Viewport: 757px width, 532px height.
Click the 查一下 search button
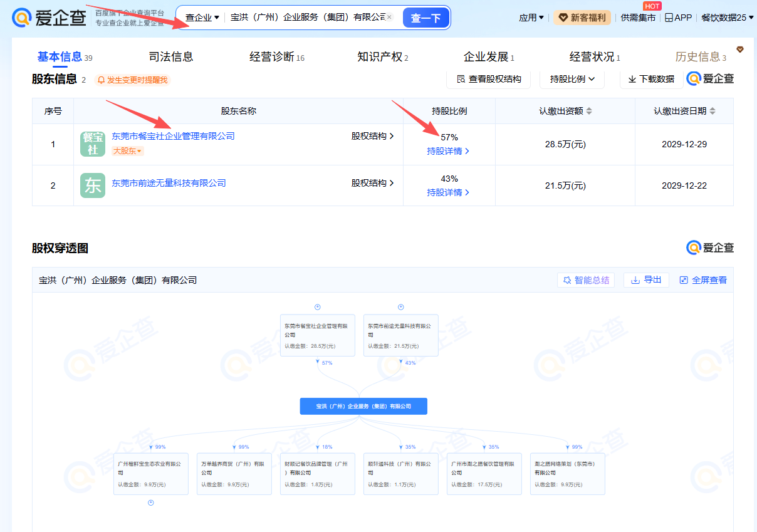point(426,18)
